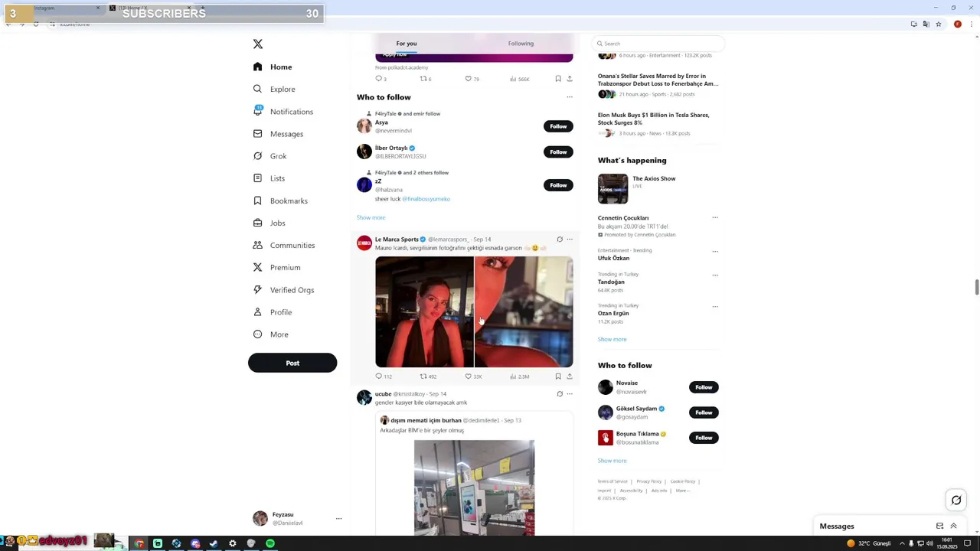The height and width of the screenshot is (551, 980).
Task: Switch to the Following tab
Action: pos(521,44)
